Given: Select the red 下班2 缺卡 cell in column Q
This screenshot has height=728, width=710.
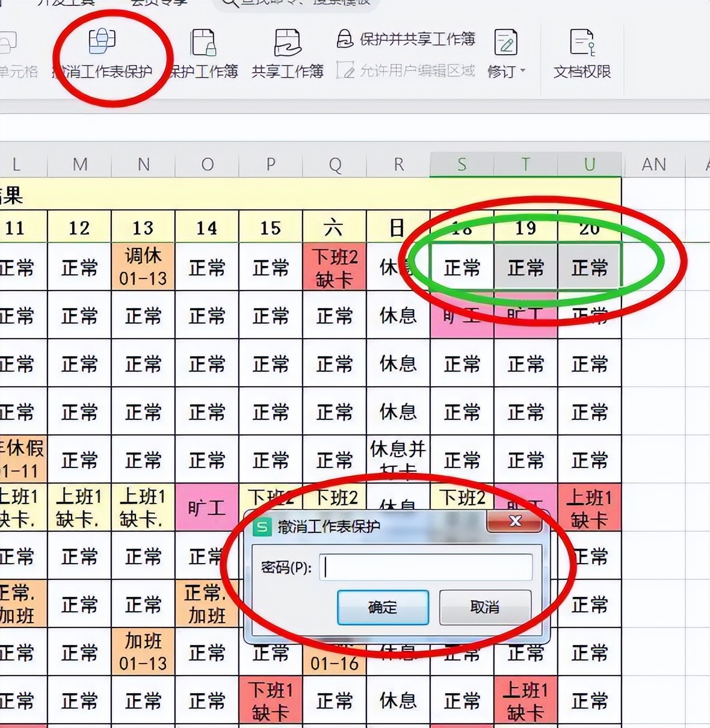Looking at the screenshot, I should [x=335, y=267].
